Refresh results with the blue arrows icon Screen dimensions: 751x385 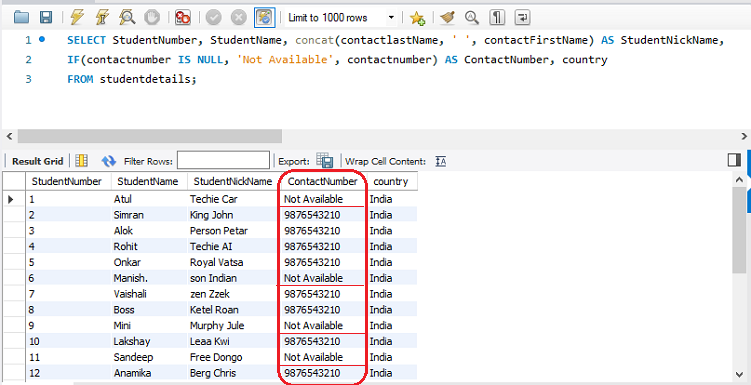click(x=109, y=161)
